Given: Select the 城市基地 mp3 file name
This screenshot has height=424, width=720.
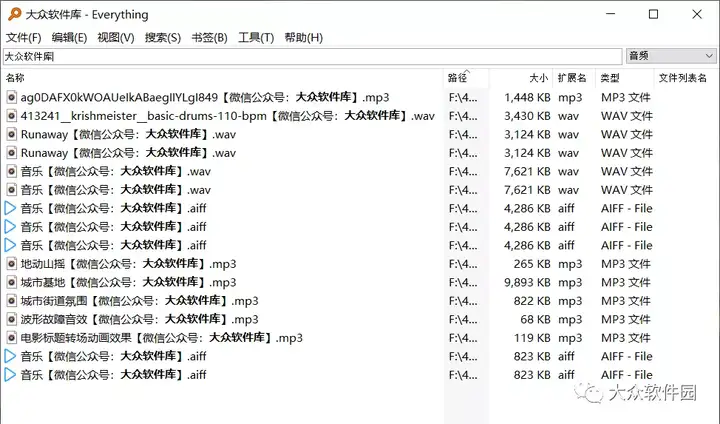Looking at the screenshot, I should coord(128,282).
